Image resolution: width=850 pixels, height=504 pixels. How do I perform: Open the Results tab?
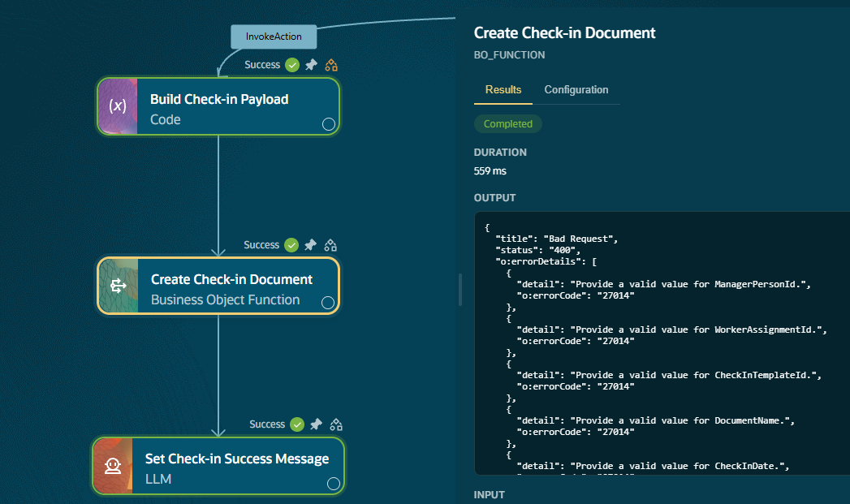(x=503, y=90)
